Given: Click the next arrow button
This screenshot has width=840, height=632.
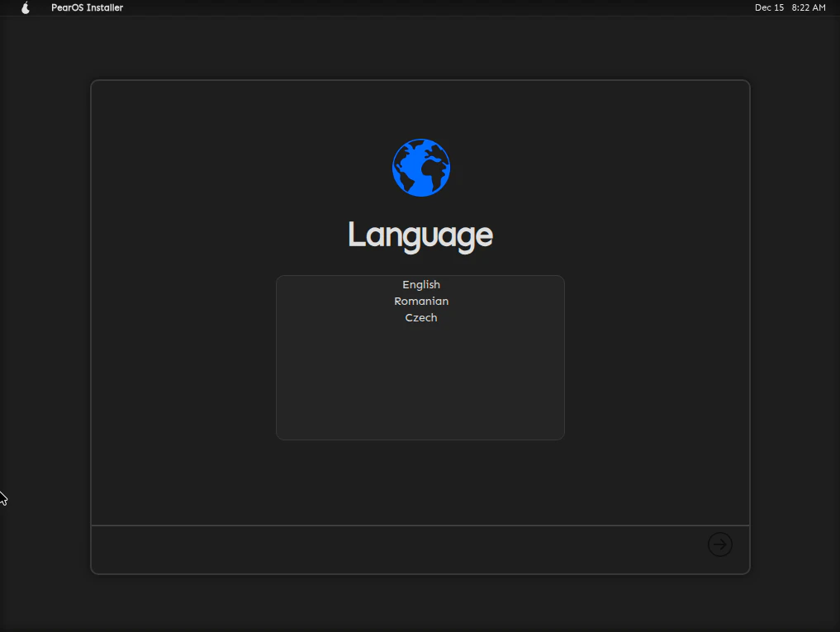Looking at the screenshot, I should [x=719, y=544].
